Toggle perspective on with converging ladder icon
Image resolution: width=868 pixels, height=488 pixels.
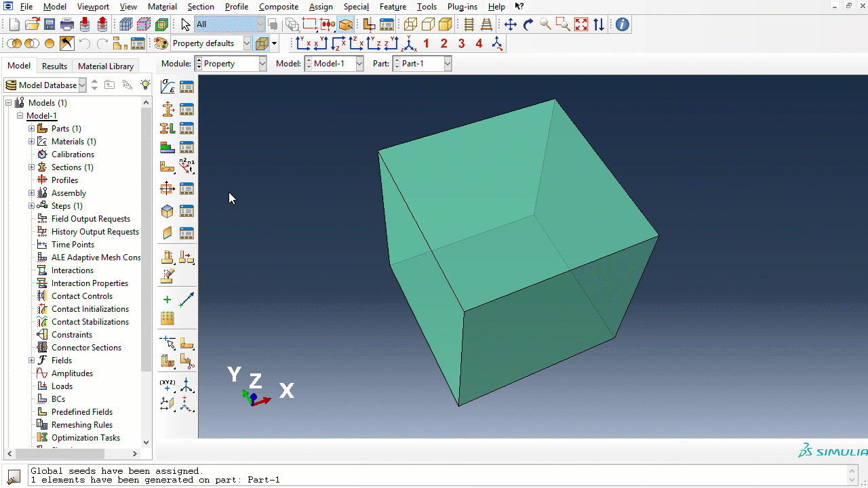pyautogui.click(x=486, y=24)
